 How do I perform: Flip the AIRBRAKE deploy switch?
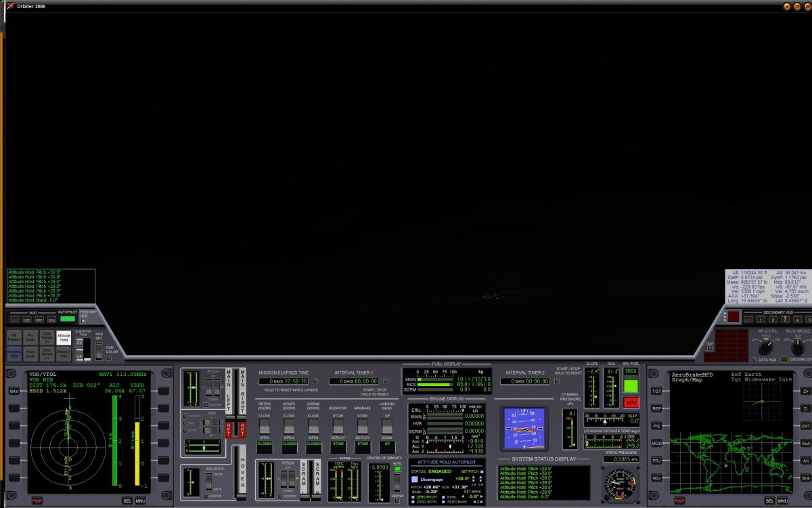click(363, 427)
